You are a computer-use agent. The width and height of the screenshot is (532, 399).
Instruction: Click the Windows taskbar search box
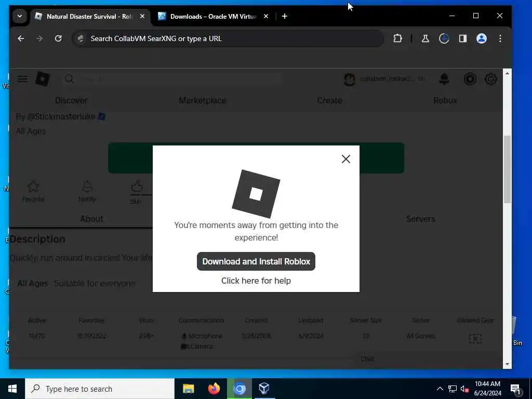point(99,389)
